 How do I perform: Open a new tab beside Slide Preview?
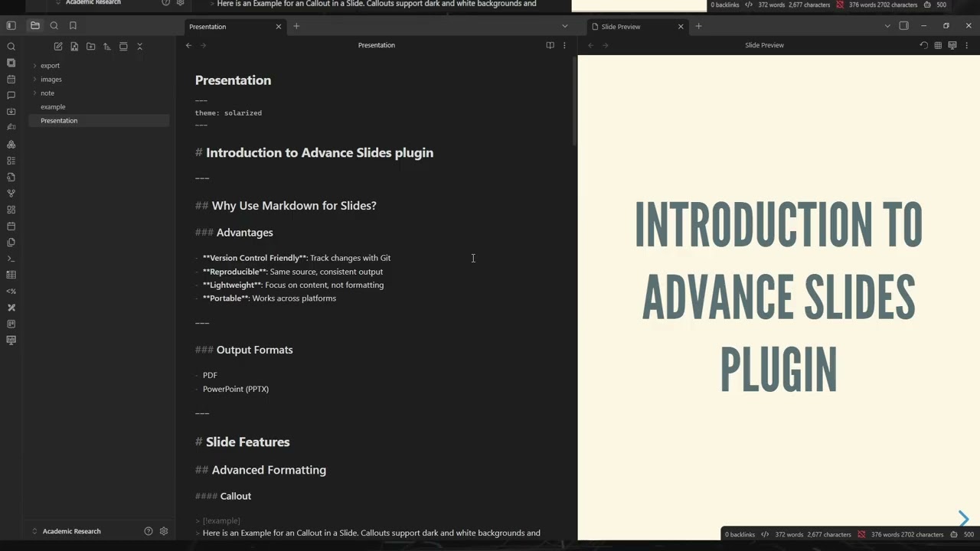[698, 27]
